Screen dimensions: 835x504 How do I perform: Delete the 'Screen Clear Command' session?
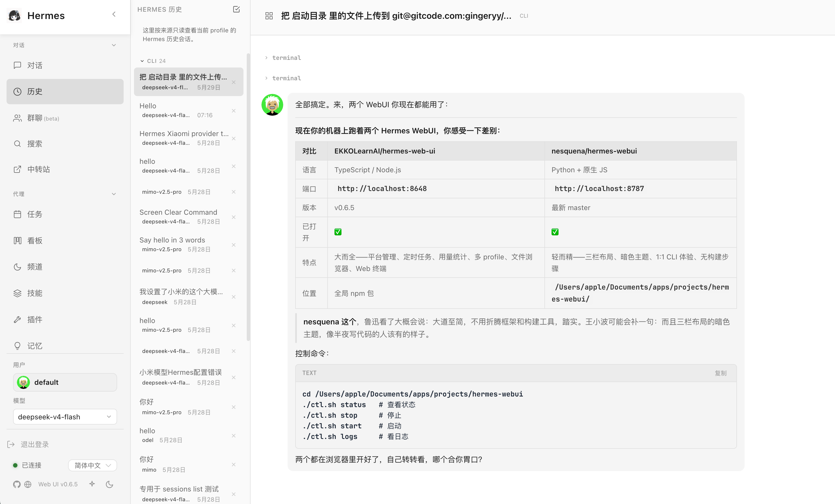[233, 217]
